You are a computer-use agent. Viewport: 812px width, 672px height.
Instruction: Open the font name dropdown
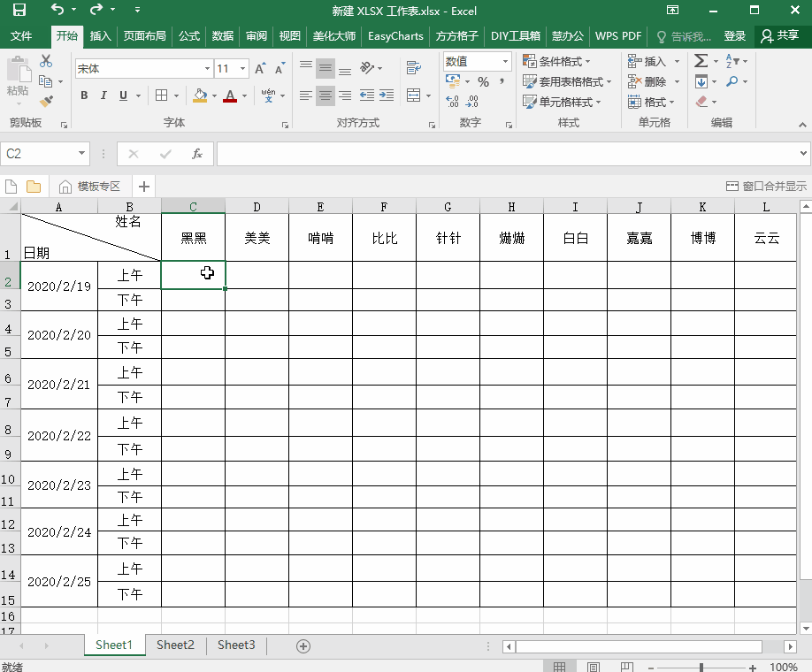207,68
